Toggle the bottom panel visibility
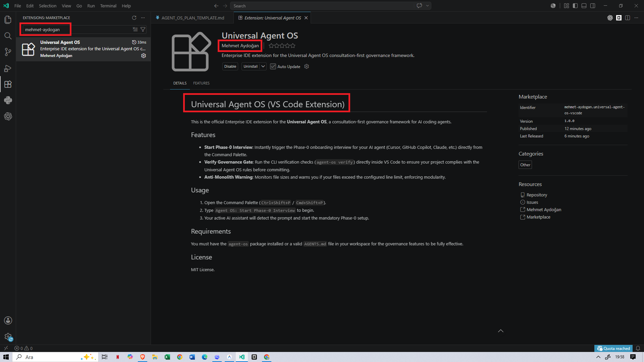Screen dimensions: 644x362 point(584,6)
